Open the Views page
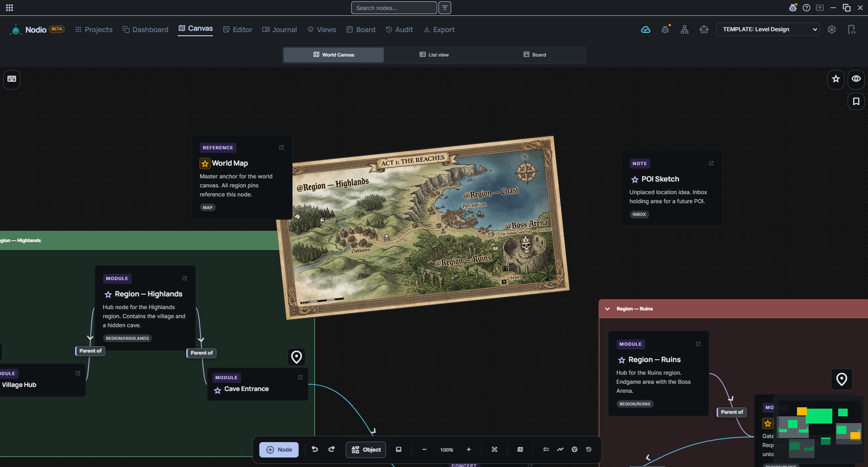The image size is (868, 467). 321,29
